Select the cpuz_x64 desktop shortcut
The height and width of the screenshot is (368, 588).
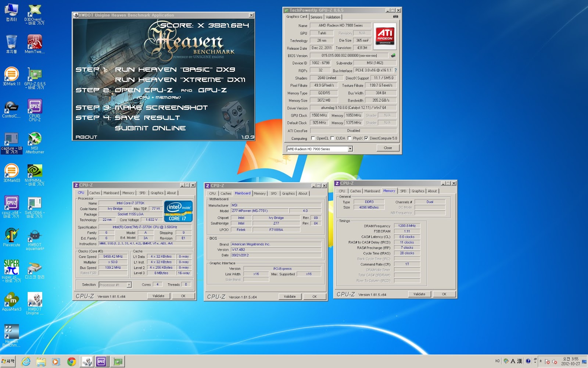[x=11, y=207]
